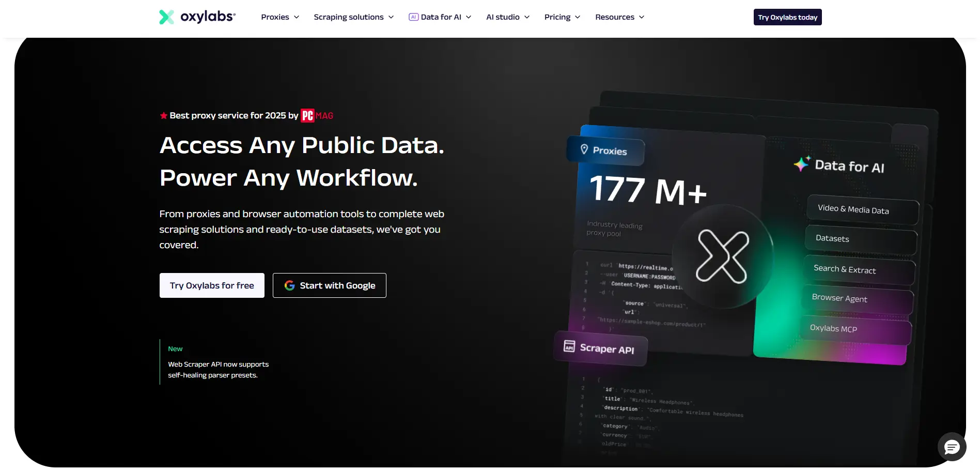Expand the Proxies dropdown chevron
This screenshot has height=470, width=980.
pos(297,17)
